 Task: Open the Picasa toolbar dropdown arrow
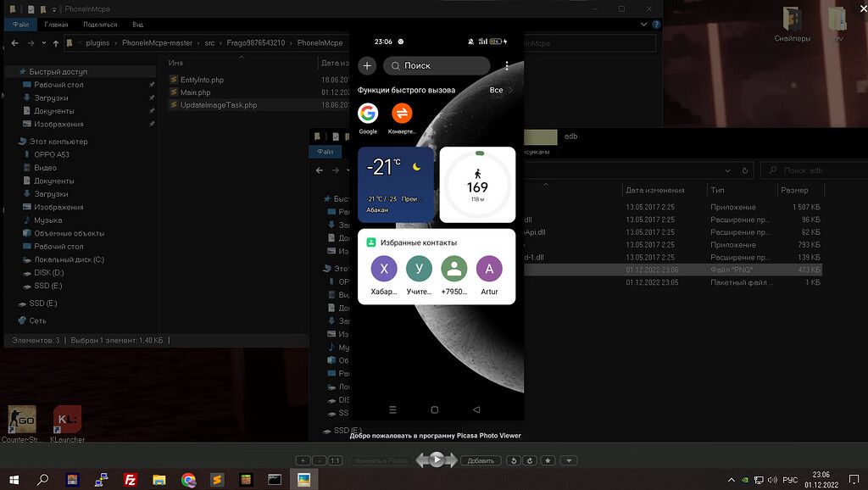(570, 460)
